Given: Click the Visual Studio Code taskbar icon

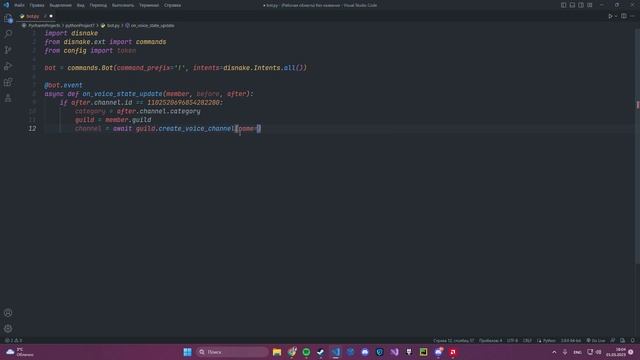Looking at the screenshot, I should tap(336, 352).
